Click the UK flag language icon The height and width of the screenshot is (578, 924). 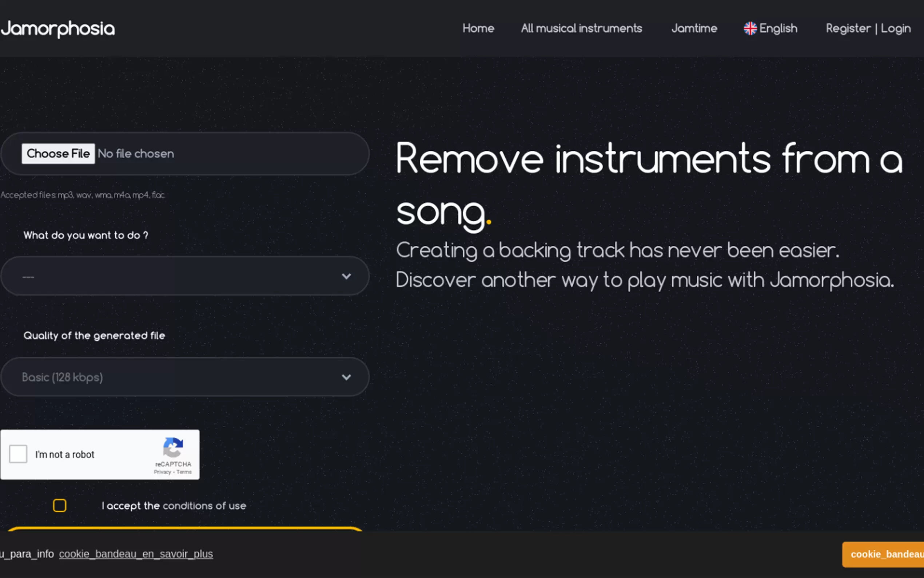[750, 28]
